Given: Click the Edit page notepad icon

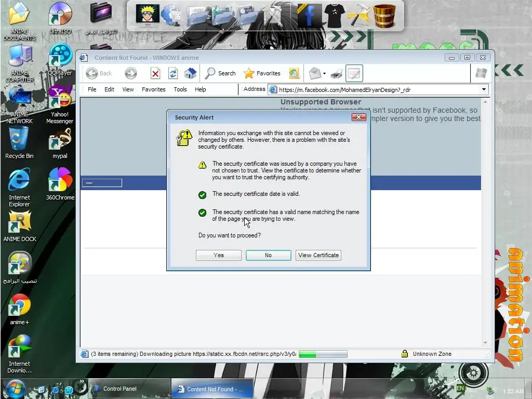Looking at the screenshot, I should point(354,73).
